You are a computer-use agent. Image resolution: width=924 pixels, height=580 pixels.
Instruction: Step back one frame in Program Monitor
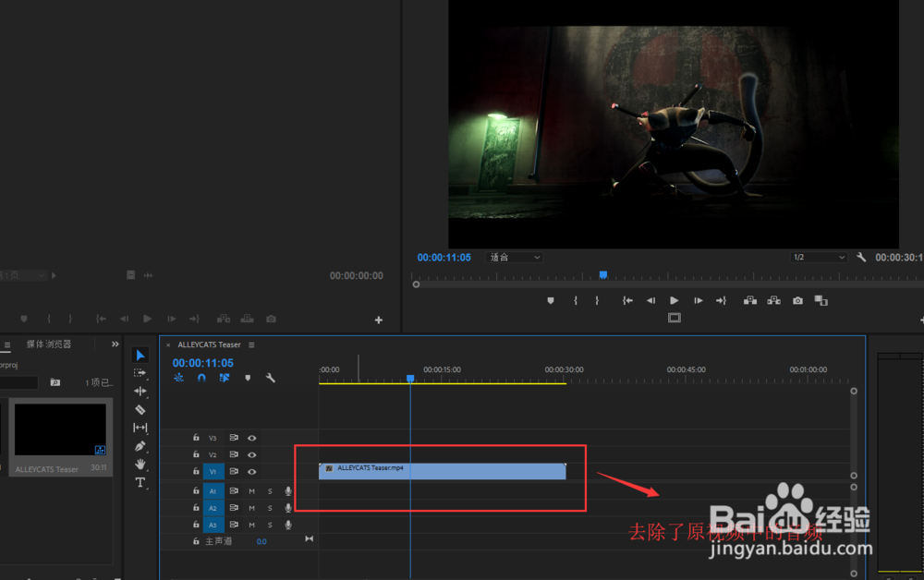650,301
